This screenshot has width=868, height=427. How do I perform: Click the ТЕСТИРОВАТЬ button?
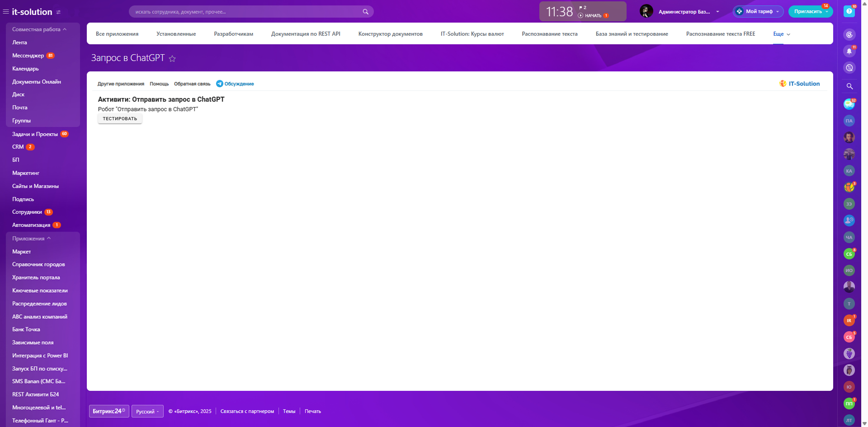point(120,118)
